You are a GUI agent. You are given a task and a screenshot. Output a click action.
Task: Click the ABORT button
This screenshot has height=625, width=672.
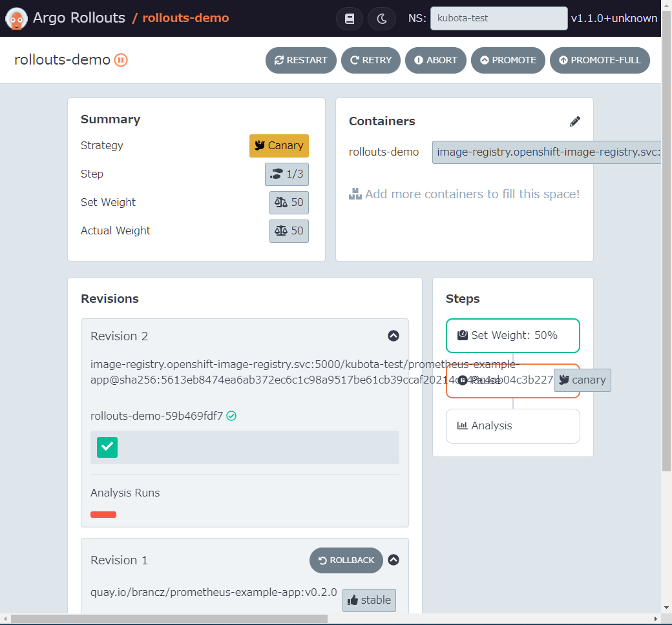click(436, 61)
